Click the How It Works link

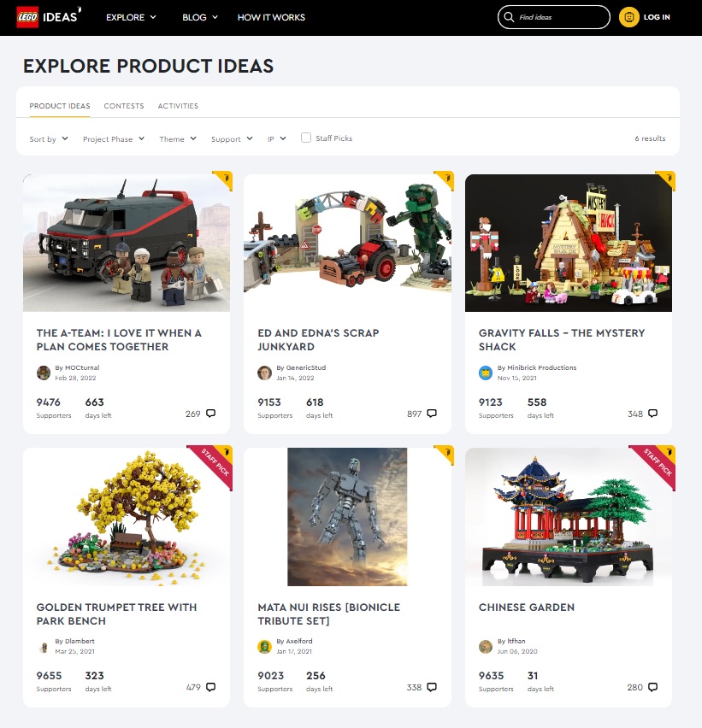click(271, 17)
